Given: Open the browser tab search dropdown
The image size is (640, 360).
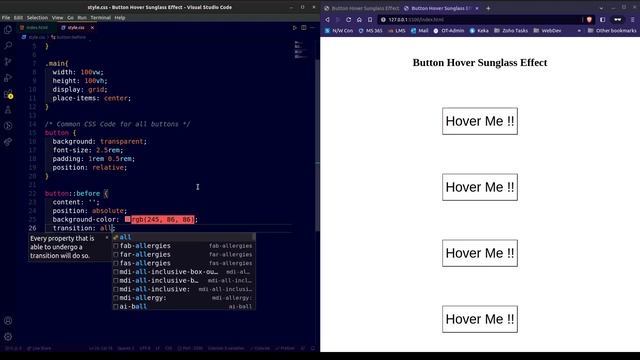Looking at the screenshot, I should tap(601, 8).
